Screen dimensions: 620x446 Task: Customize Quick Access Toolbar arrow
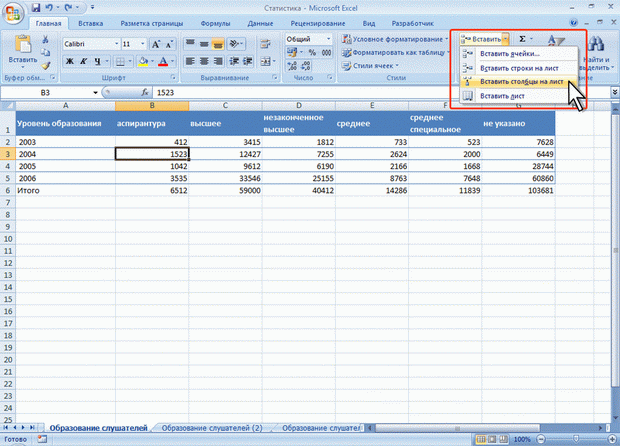click(92, 8)
